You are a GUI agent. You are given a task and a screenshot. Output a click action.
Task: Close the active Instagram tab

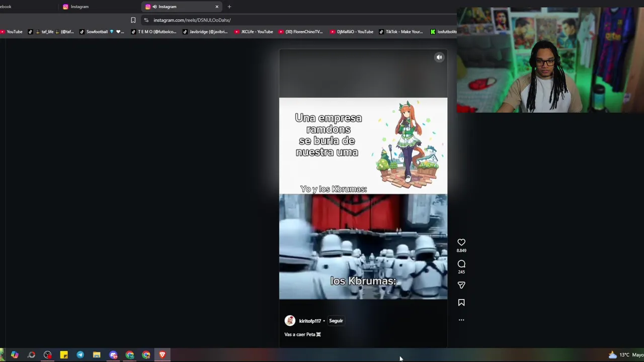click(x=217, y=7)
